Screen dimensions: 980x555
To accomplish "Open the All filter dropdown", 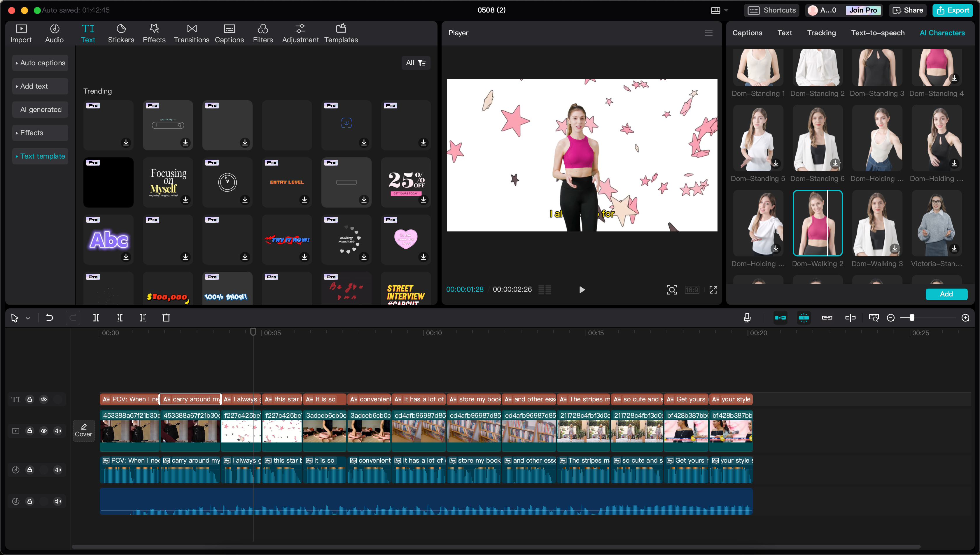I will click(x=416, y=63).
